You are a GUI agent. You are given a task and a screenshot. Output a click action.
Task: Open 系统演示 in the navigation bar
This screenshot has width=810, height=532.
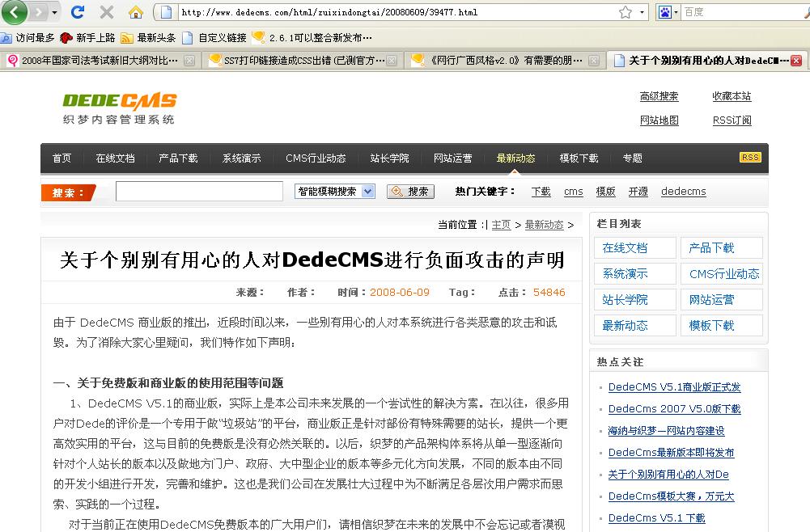click(241, 158)
